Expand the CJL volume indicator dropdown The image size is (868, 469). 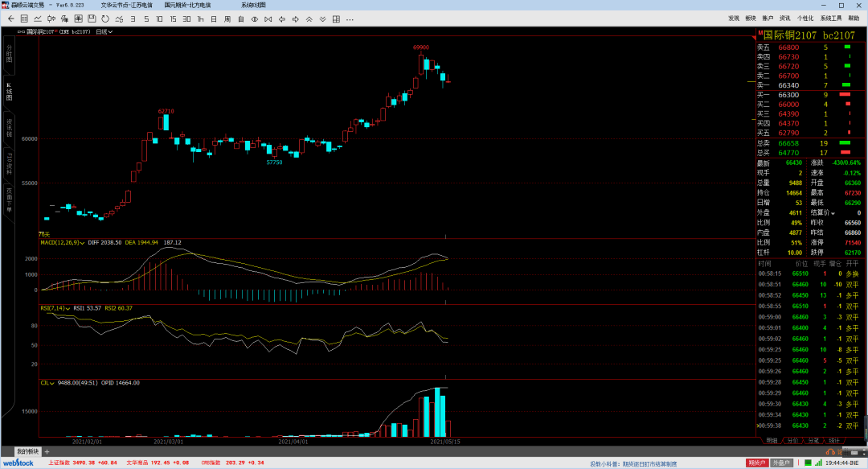click(x=52, y=383)
